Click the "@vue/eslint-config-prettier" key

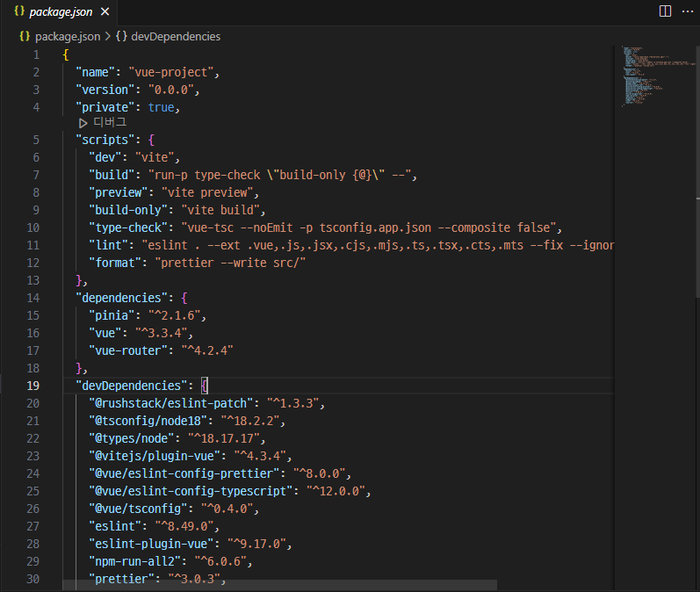[x=184, y=473]
